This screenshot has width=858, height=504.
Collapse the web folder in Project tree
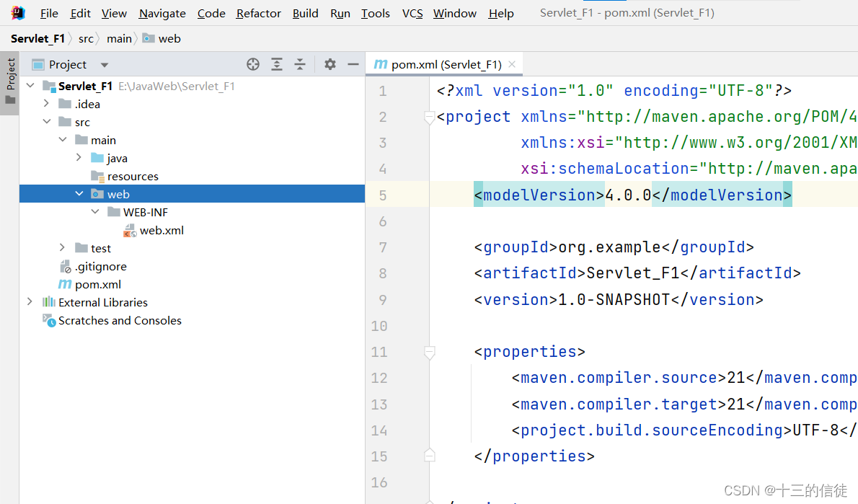click(x=79, y=193)
